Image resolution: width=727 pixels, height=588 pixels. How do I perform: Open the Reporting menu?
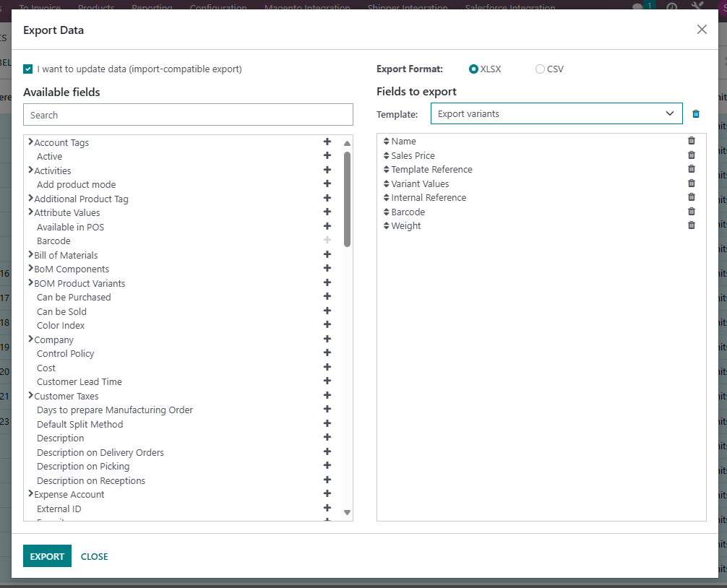[152, 6]
